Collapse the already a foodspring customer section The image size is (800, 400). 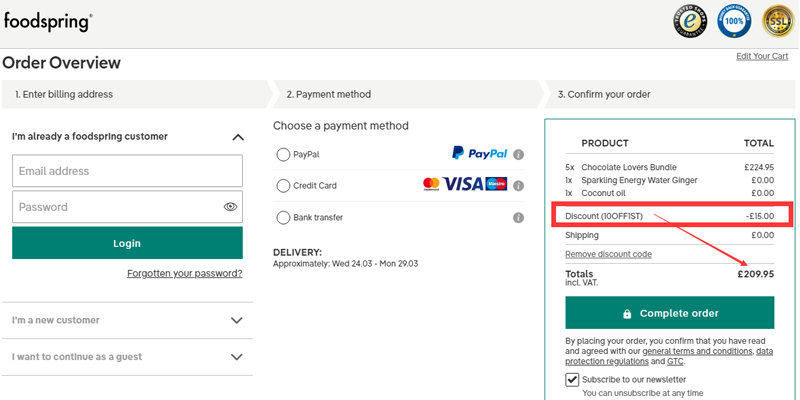[238, 137]
